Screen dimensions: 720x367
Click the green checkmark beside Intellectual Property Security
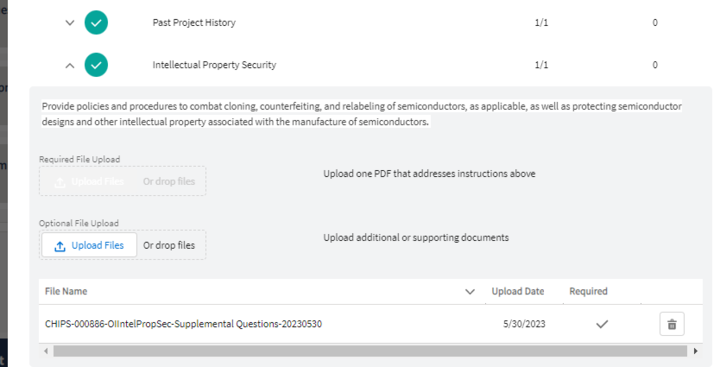coord(96,65)
